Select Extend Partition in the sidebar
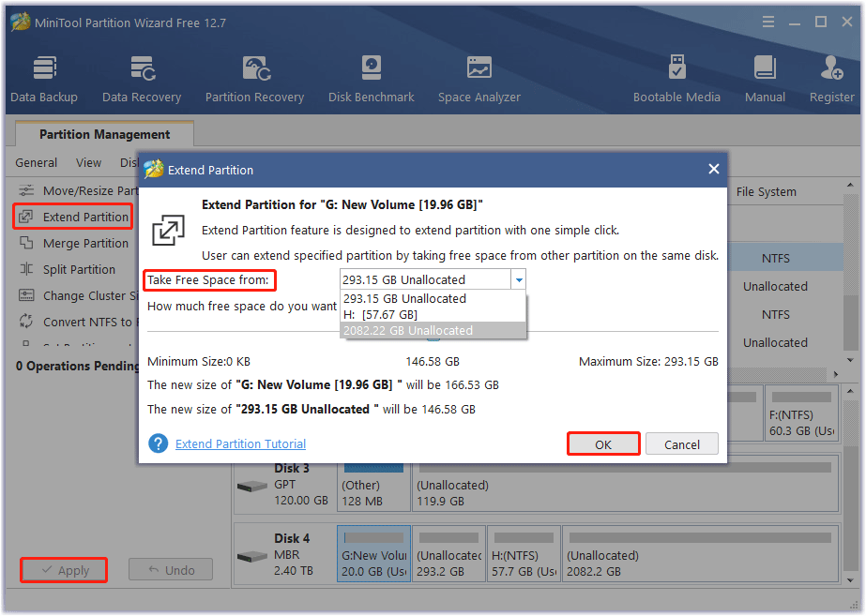 [x=73, y=217]
